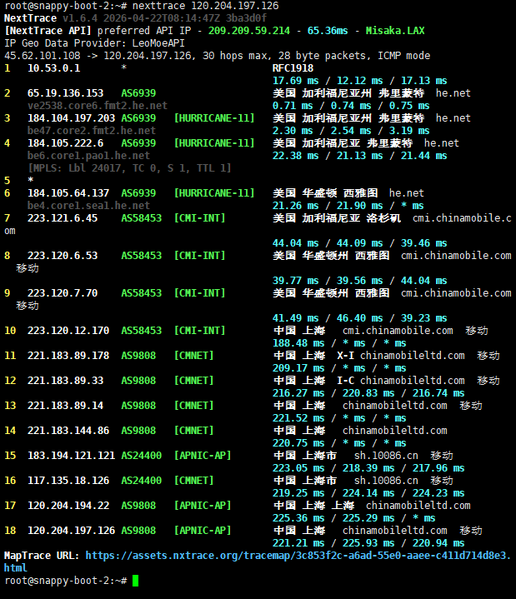
Task: Select hop 11 IP 221.183.89.178
Action: [68, 356]
